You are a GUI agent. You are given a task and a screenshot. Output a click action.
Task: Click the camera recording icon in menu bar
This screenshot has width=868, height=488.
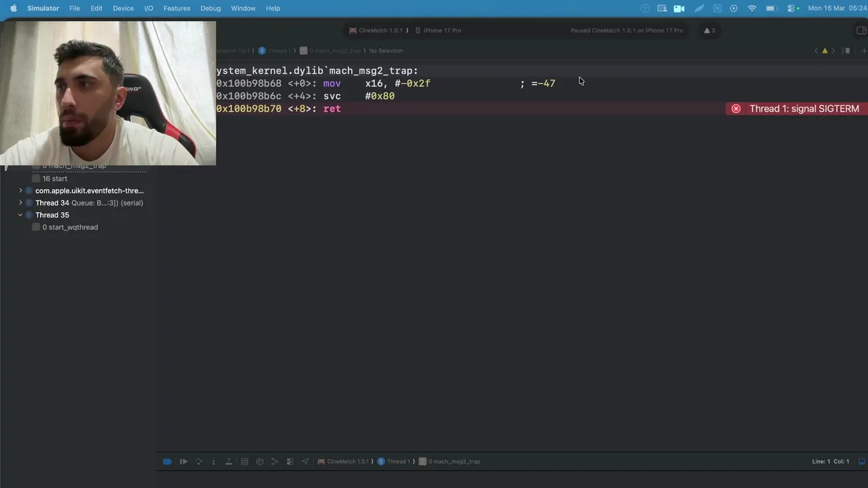pos(679,8)
